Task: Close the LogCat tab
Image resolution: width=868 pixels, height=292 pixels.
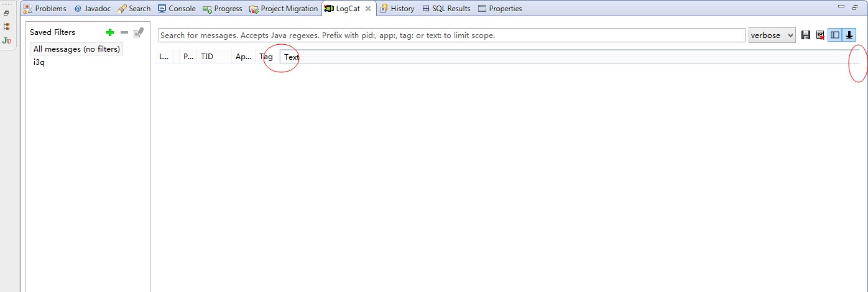Action: point(368,9)
